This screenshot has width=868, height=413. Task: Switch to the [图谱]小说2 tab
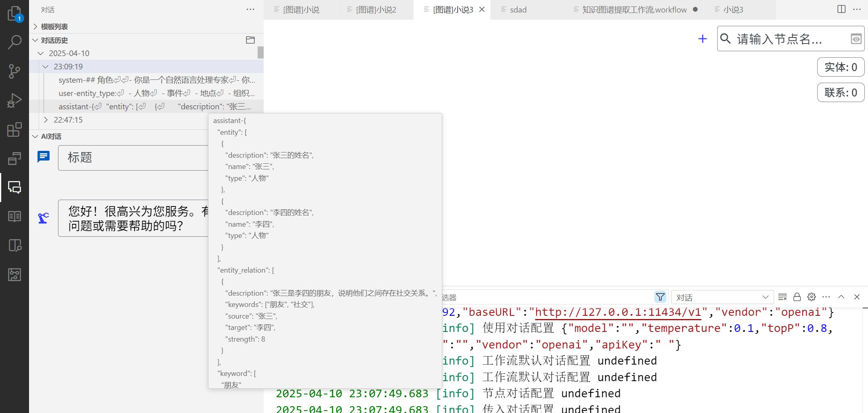[x=376, y=10]
